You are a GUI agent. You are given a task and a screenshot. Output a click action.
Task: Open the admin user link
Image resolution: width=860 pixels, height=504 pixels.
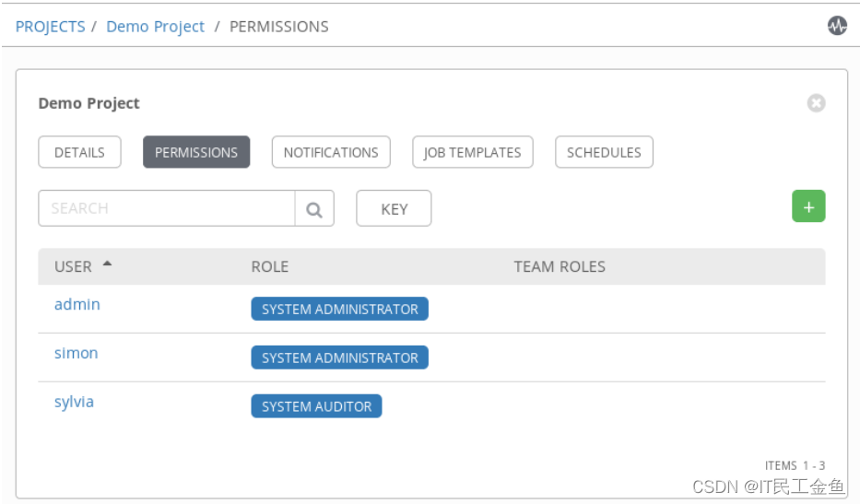click(77, 304)
